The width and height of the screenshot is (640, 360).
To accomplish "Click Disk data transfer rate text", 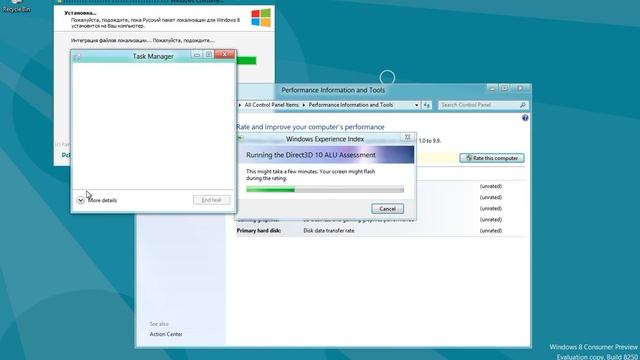I will click(x=329, y=231).
